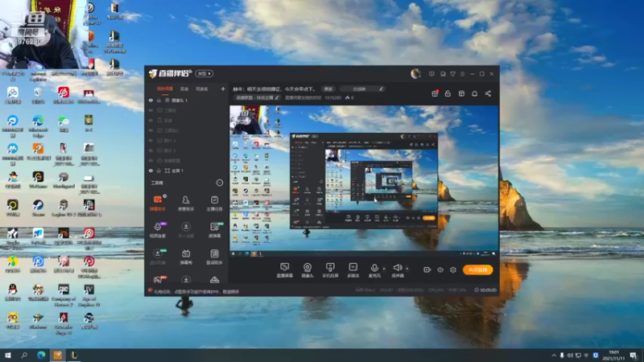This screenshot has width=644, height=362.
Task: Add a 多媒体 media source
Action: click(353, 270)
